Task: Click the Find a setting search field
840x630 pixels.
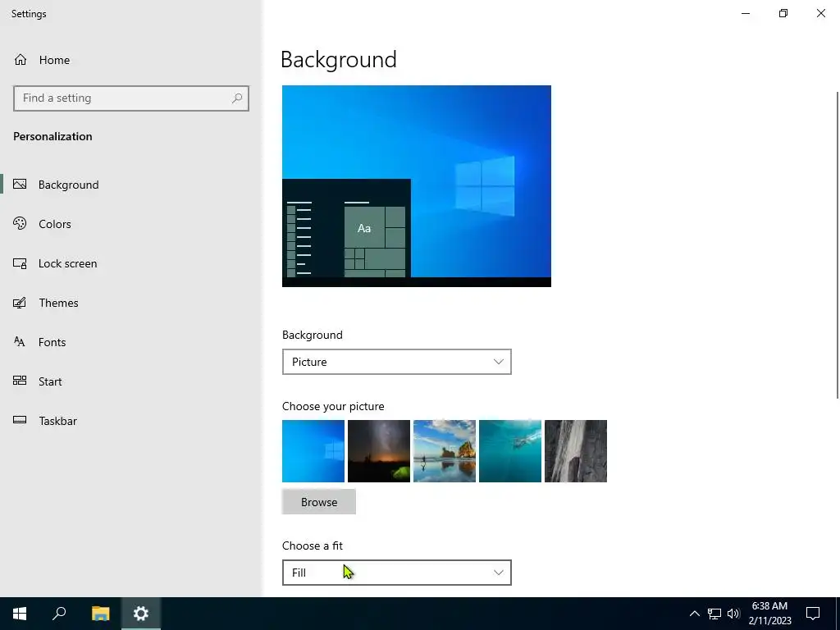Action: coord(131,98)
